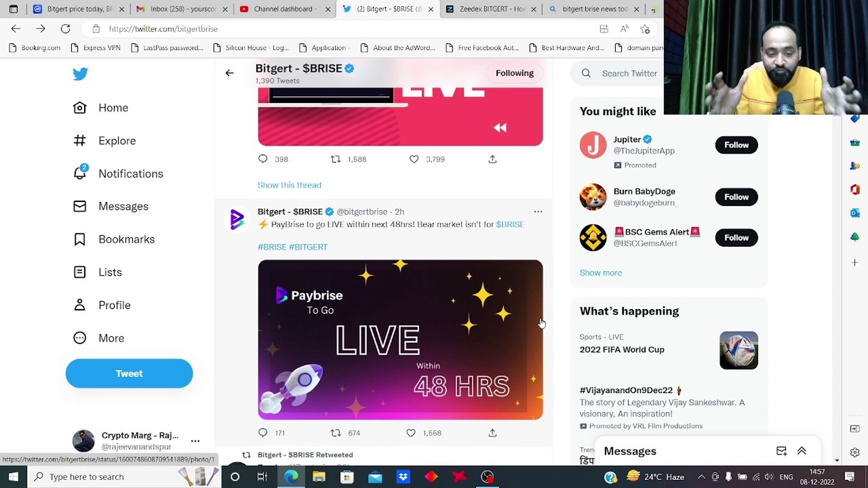This screenshot has height=488, width=868.
Task: Share the Paybrise tweet
Action: [x=492, y=433]
